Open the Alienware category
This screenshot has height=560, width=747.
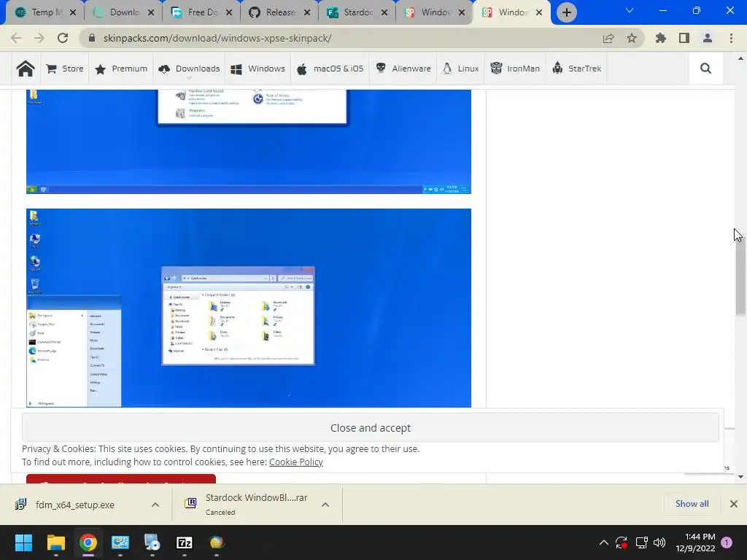[x=403, y=69]
